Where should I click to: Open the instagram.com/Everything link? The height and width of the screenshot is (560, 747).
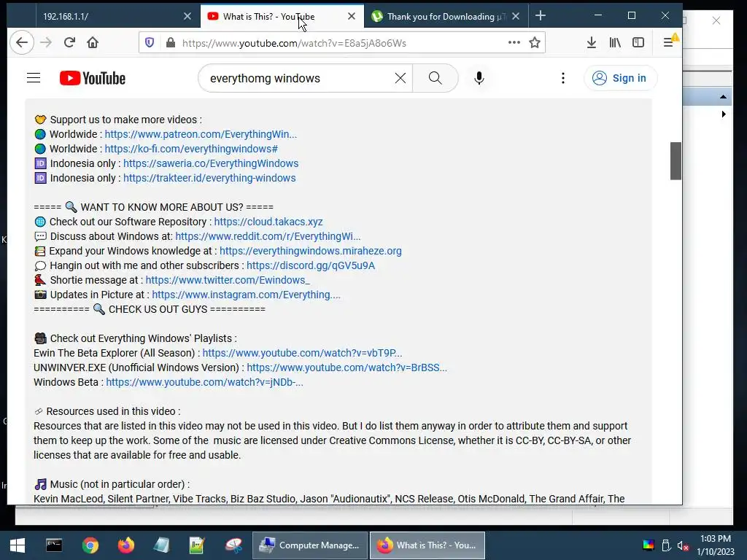coord(246,295)
